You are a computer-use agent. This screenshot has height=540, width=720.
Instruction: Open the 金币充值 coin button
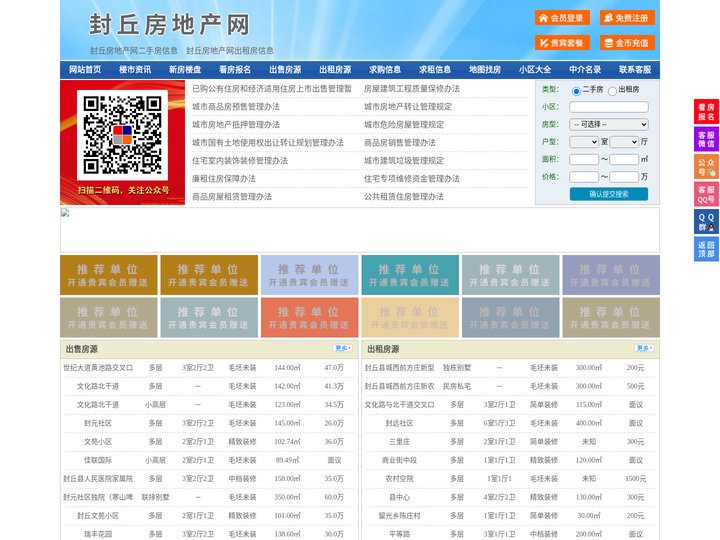point(627,43)
